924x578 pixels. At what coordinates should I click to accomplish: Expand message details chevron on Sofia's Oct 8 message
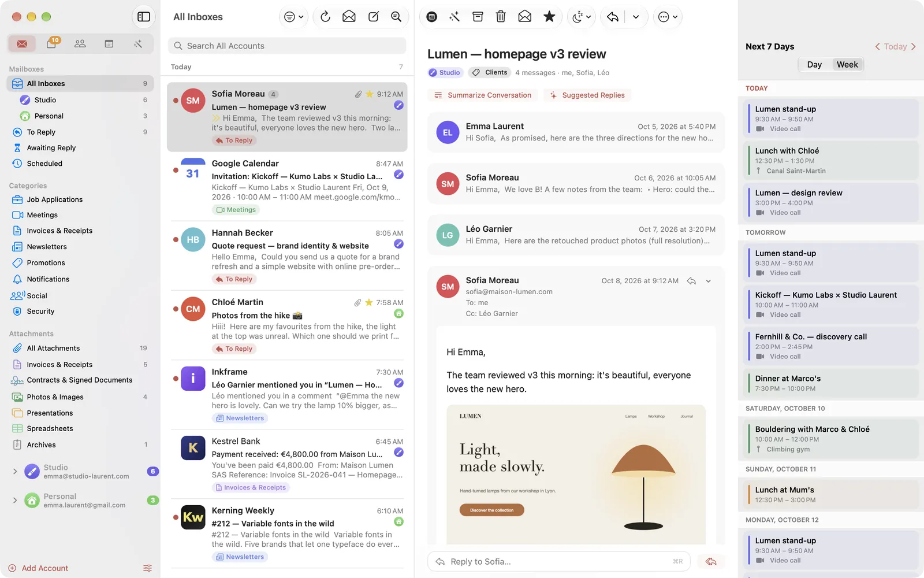[709, 281]
